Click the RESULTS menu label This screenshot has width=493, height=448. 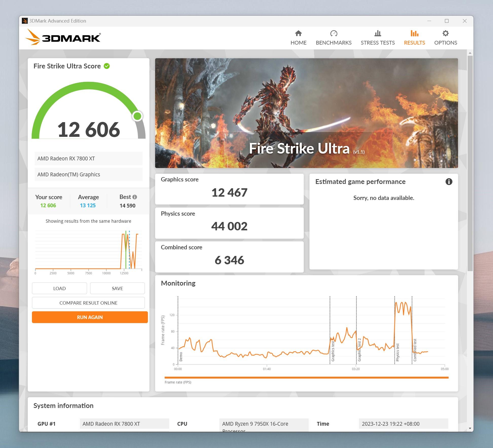click(414, 43)
